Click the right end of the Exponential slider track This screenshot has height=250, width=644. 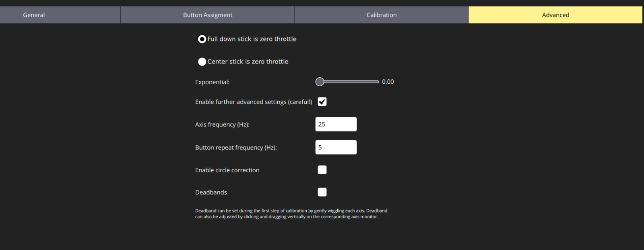click(377, 82)
